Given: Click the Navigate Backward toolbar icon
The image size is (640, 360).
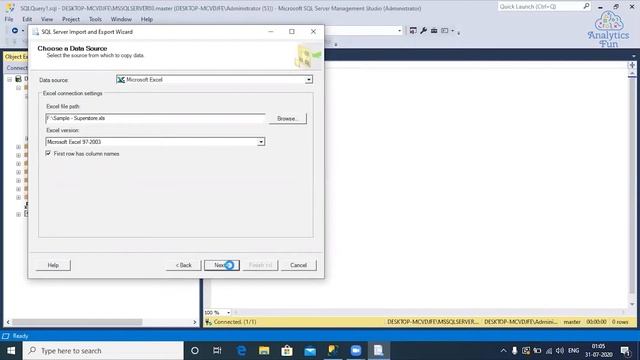Looking at the screenshot, I should coord(15,31).
